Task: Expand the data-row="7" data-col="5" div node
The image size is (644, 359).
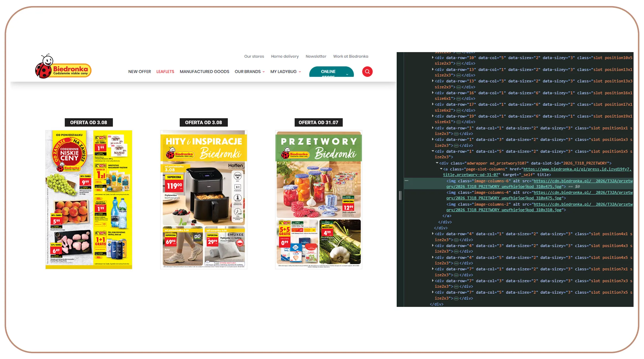Action: [x=433, y=292]
